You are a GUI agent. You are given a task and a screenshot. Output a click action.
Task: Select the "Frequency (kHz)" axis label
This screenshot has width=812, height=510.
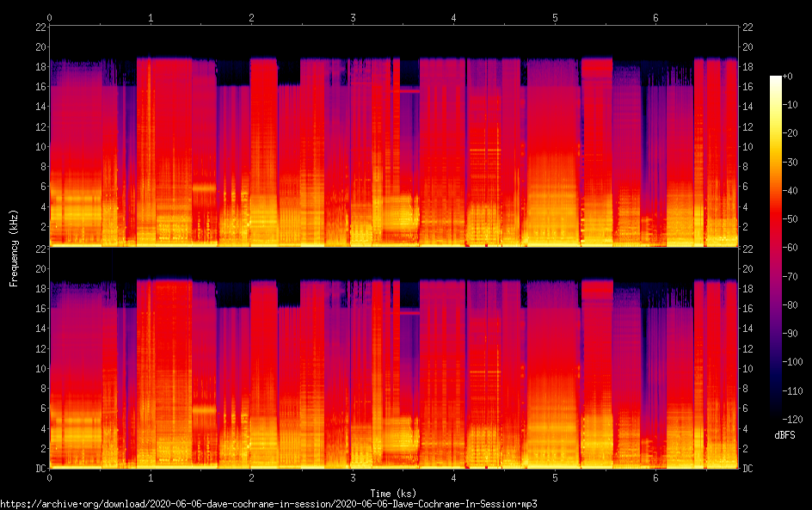(x=14, y=248)
